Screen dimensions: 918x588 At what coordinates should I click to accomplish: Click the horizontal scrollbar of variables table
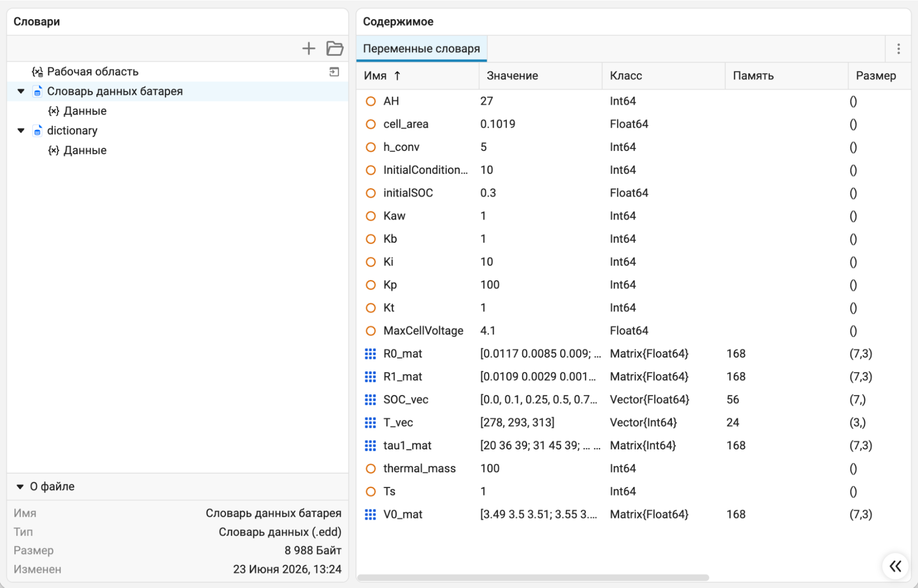click(x=533, y=577)
